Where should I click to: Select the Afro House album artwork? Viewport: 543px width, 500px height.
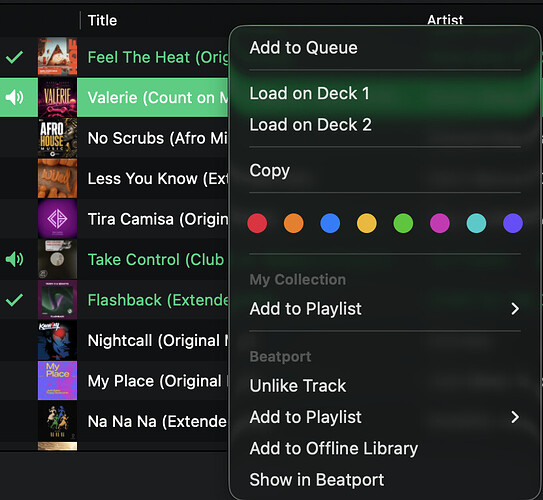tap(57, 138)
